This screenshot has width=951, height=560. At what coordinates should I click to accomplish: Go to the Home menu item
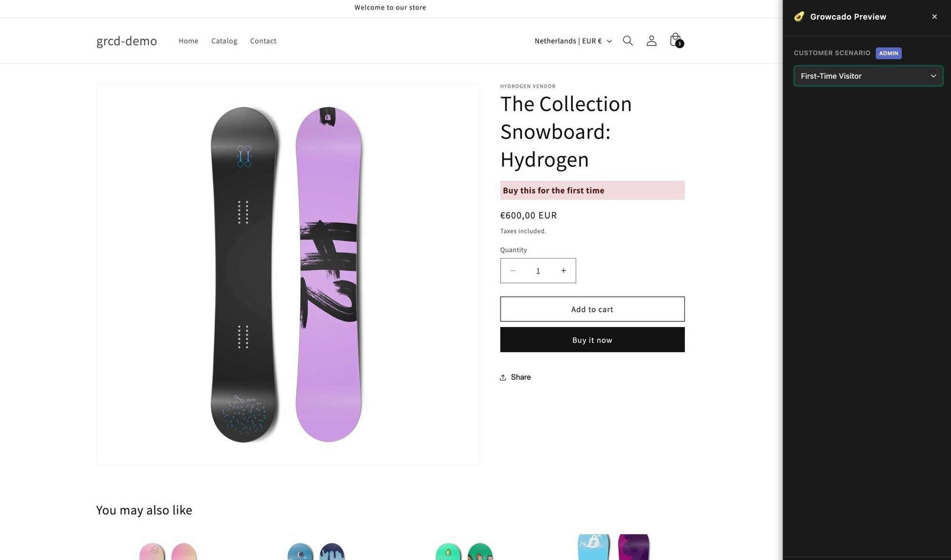(x=188, y=41)
